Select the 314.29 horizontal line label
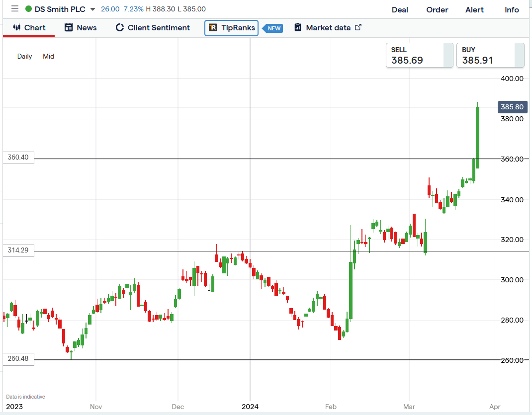 click(18, 250)
